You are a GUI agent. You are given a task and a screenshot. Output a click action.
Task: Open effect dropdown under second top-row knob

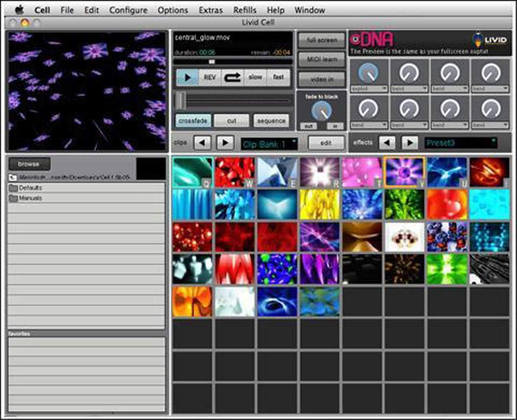409,89
